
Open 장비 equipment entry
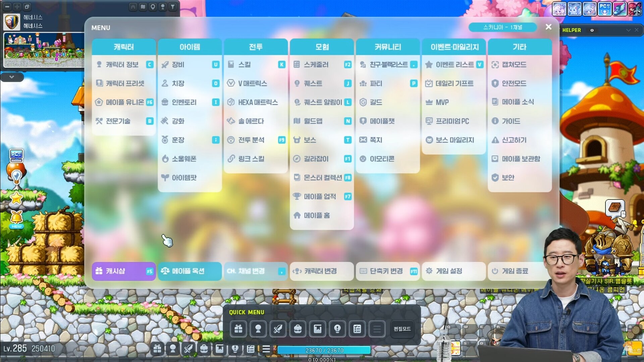(190, 64)
